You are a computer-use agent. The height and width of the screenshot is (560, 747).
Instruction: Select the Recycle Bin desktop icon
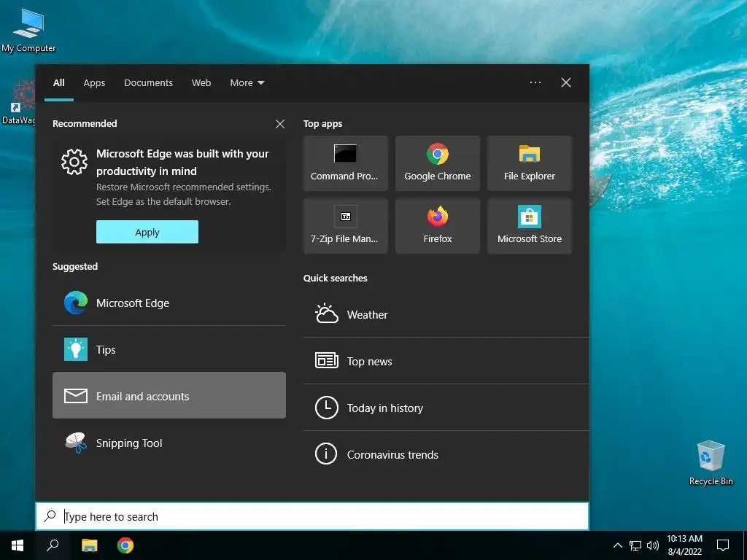(x=711, y=462)
